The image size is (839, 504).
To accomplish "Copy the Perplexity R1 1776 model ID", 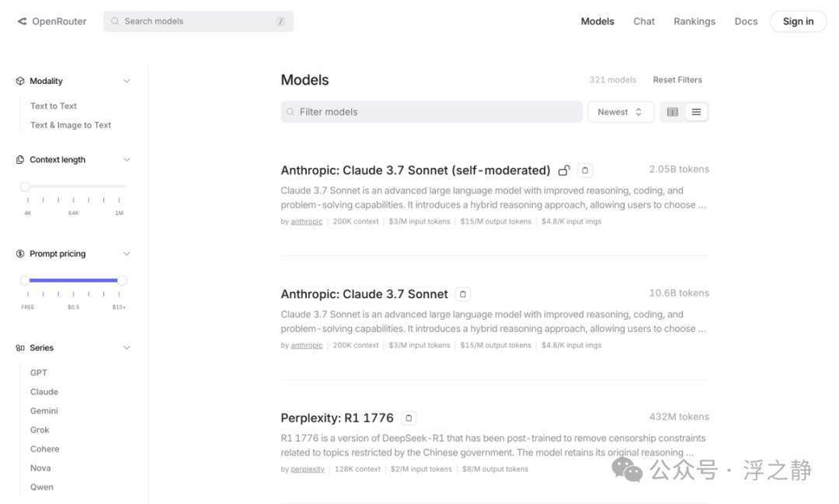I will tap(409, 418).
